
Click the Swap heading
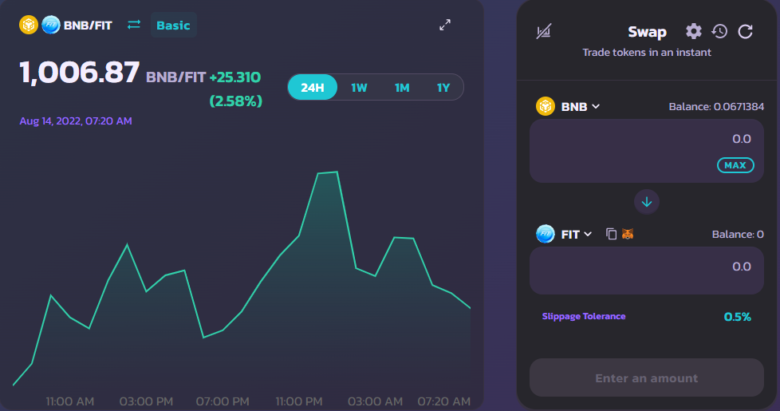(x=647, y=32)
